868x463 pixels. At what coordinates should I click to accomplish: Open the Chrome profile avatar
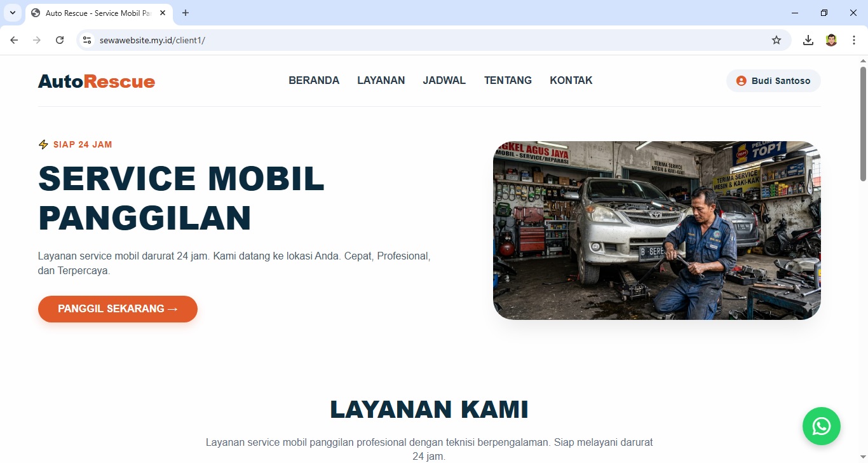pos(831,40)
